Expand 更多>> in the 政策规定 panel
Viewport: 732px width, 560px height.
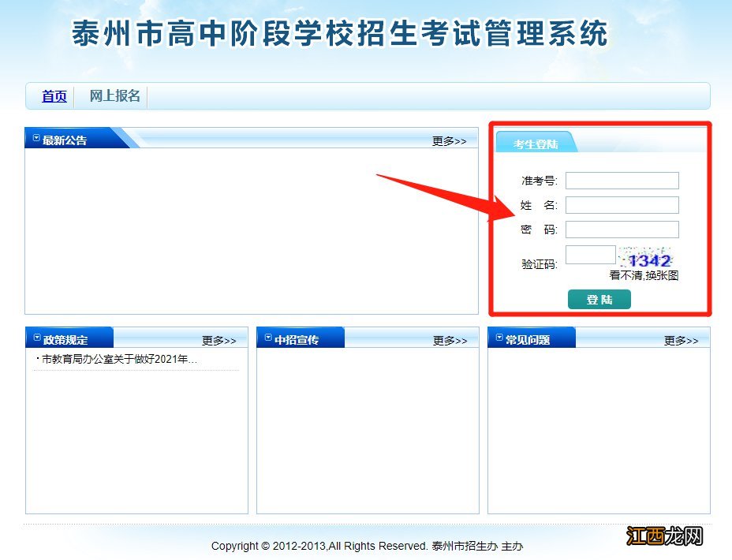coord(218,341)
